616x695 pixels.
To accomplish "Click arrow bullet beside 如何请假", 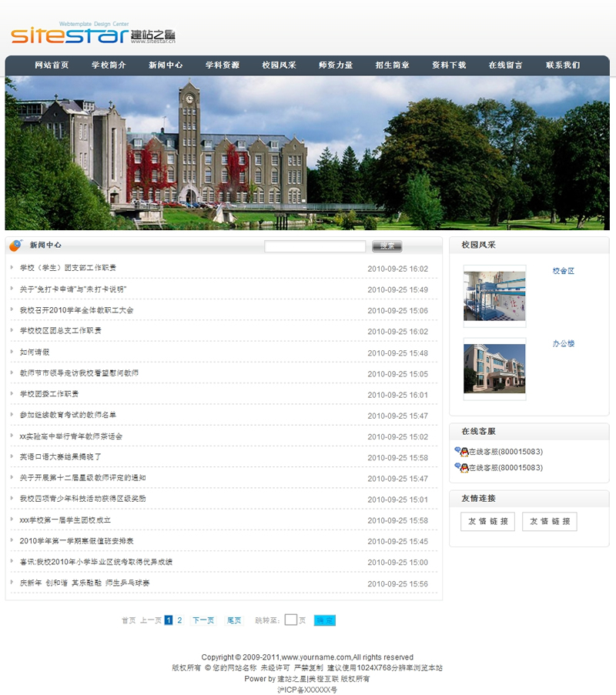I will tap(12, 352).
